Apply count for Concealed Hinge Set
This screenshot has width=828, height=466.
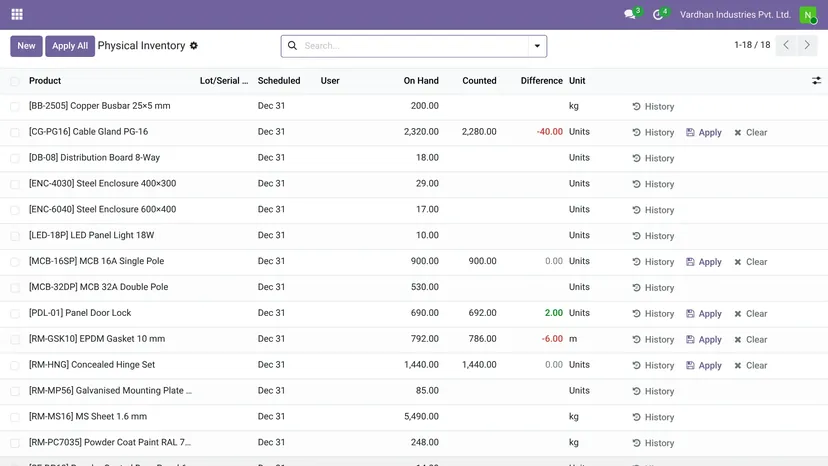pos(703,366)
